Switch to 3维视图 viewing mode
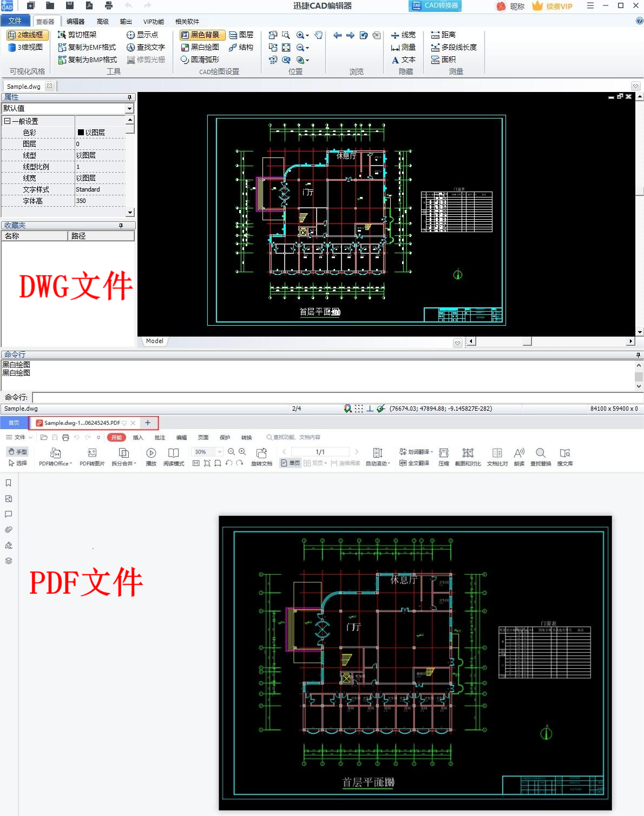644x816 pixels. [x=25, y=48]
